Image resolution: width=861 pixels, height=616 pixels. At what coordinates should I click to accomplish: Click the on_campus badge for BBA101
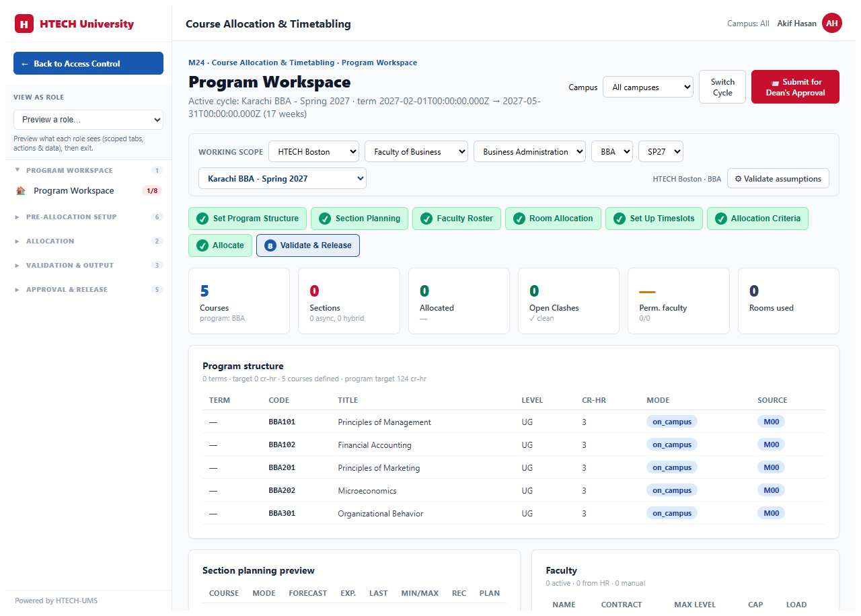point(672,422)
